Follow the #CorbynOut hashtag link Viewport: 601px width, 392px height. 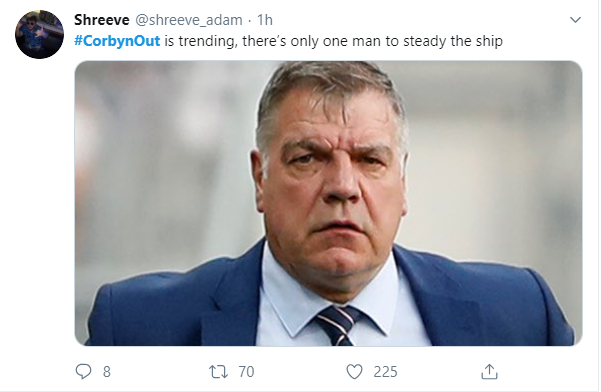coord(117,41)
